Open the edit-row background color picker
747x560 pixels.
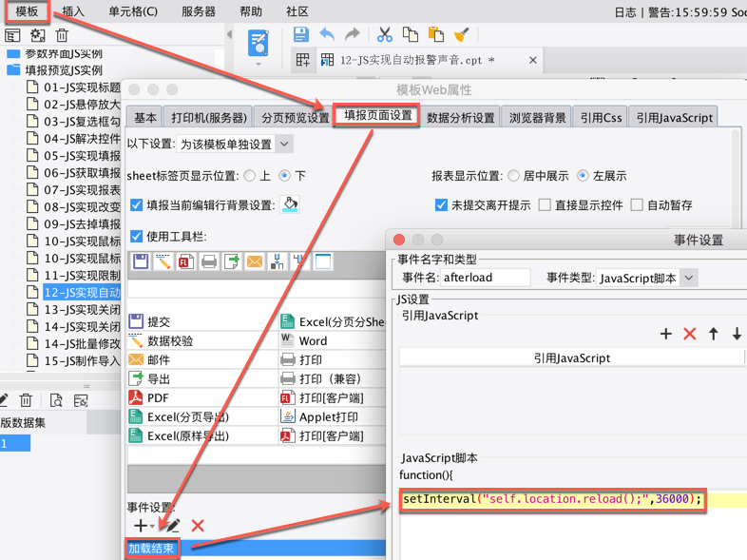[x=290, y=204]
